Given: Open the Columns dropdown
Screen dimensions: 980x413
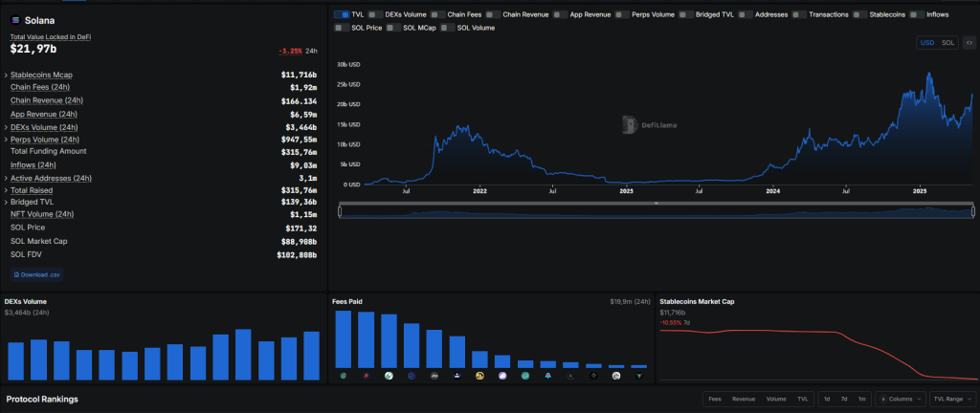Looking at the screenshot, I should tap(901, 399).
